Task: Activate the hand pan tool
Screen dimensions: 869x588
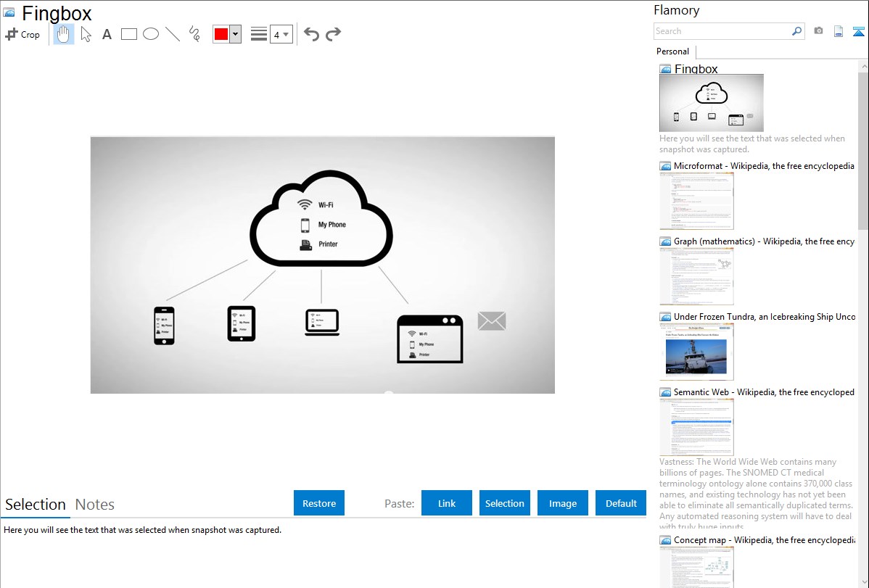Action: [64, 34]
